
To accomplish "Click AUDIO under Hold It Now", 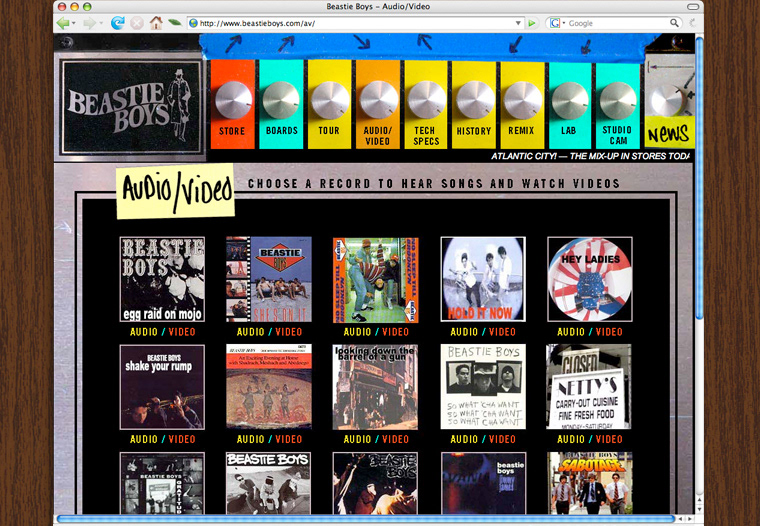I will pyautogui.click(x=464, y=332).
